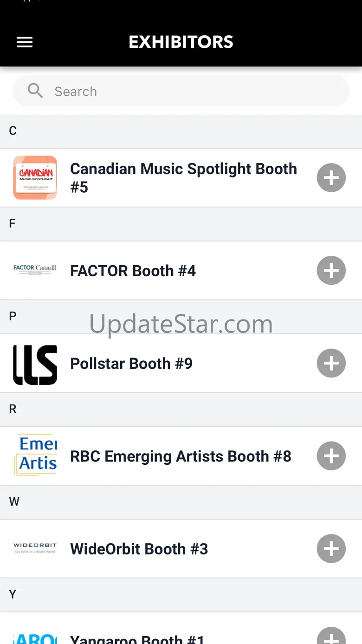Add Yangaroo Booth #1 using plus icon
Screen dimensions: 362x644
point(331,636)
